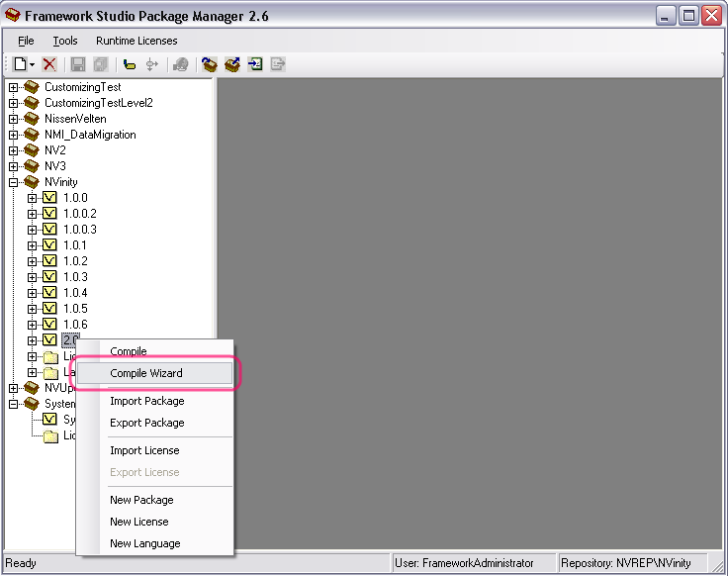Open the Runtime Licenses menu
This screenshot has height=576, width=728.
click(x=136, y=41)
